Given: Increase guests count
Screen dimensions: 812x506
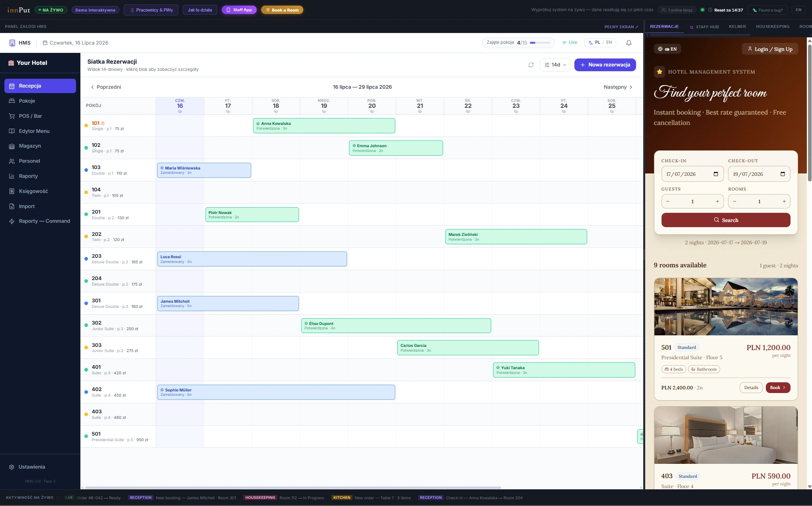Looking at the screenshot, I should point(717,202).
